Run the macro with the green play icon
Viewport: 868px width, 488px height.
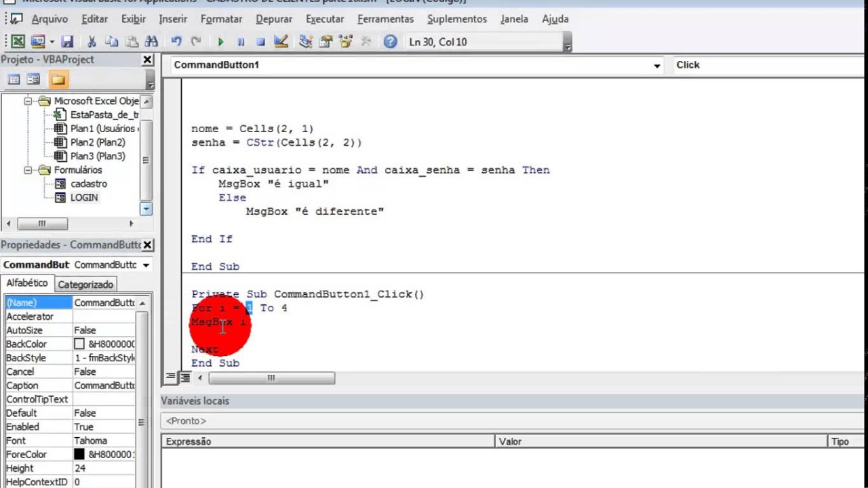pos(220,42)
